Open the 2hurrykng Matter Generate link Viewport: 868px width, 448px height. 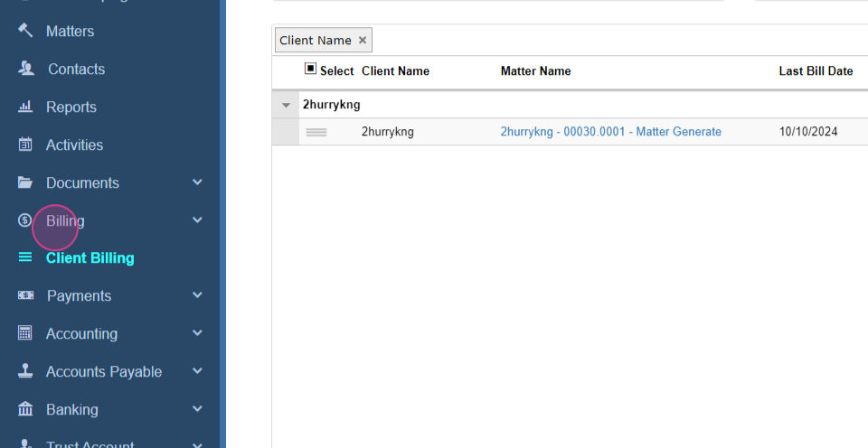click(x=611, y=132)
